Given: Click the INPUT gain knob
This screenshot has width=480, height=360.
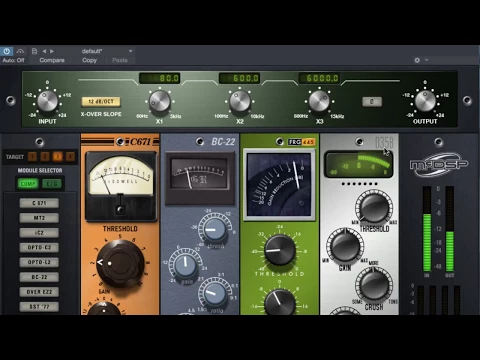Looking at the screenshot, I should [47, 101].
